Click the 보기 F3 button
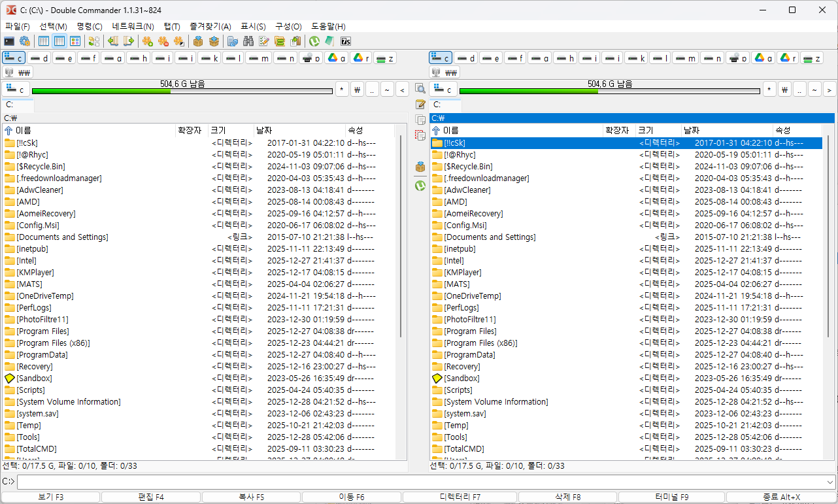This screenshot has width=838, height=504. 50,497
